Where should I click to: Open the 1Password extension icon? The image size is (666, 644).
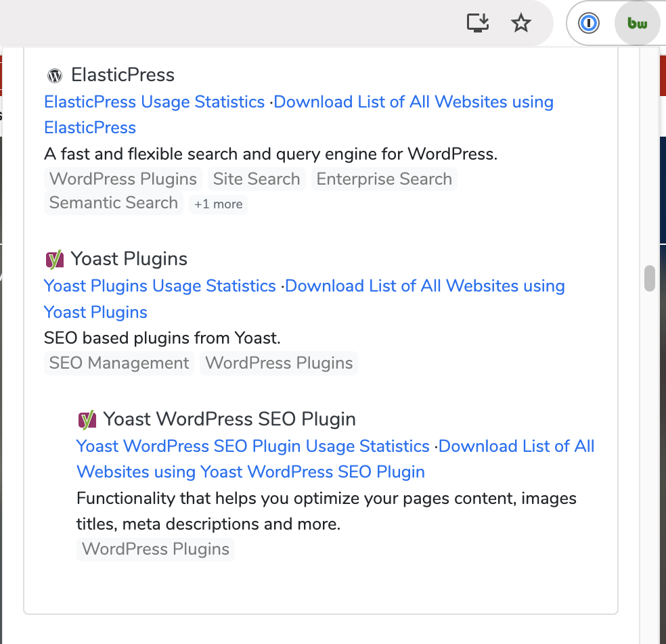(589, 23)
